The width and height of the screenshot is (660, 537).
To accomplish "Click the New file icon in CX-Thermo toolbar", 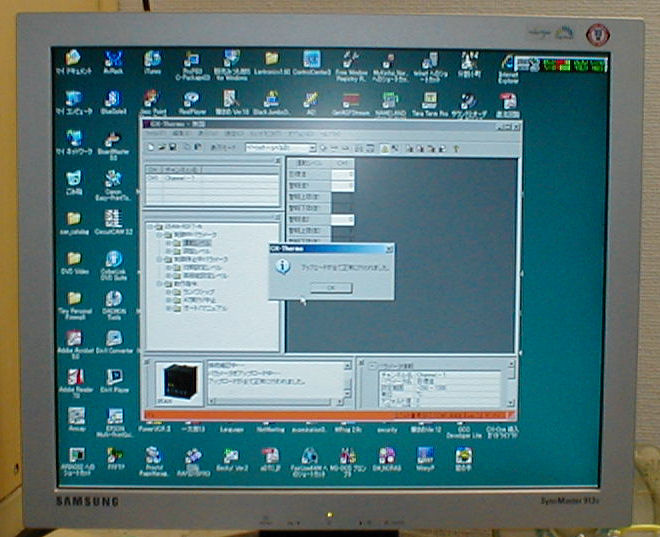I will 151,148.
